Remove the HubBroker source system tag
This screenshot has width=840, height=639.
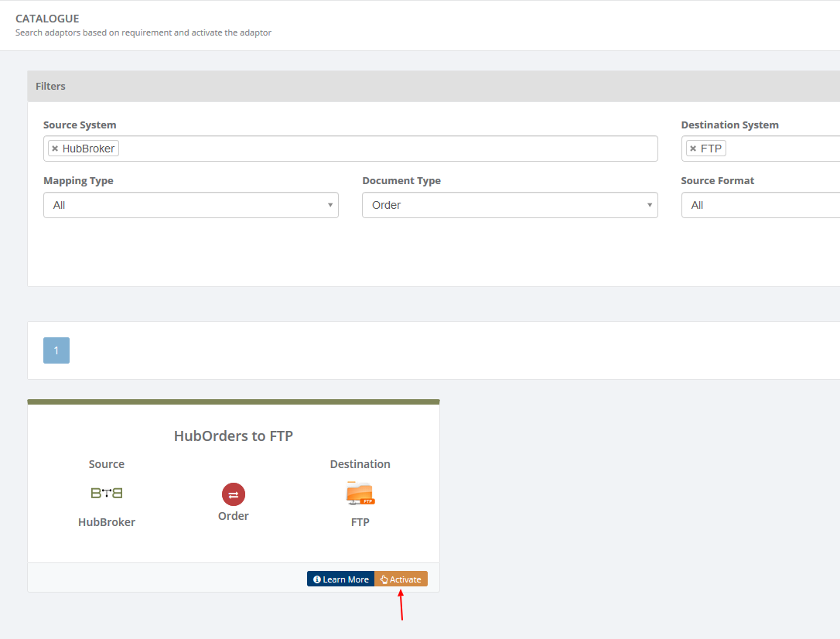click(55, 149)
